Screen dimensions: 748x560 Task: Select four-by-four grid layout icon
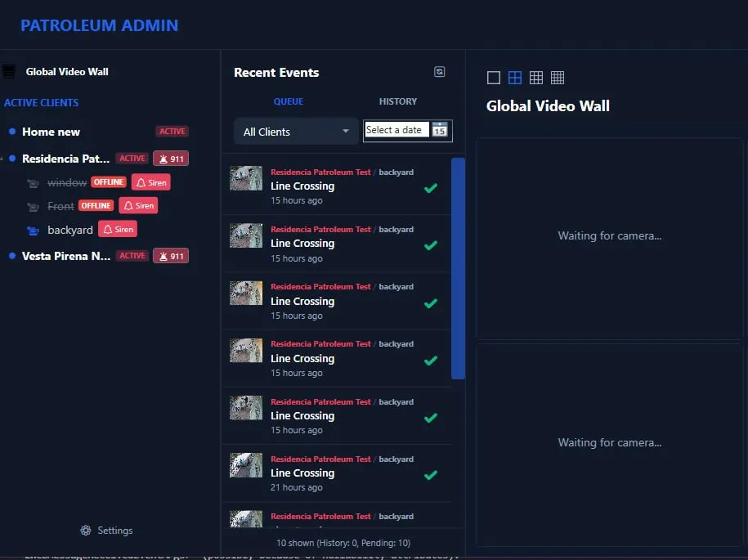coord(558,78)
